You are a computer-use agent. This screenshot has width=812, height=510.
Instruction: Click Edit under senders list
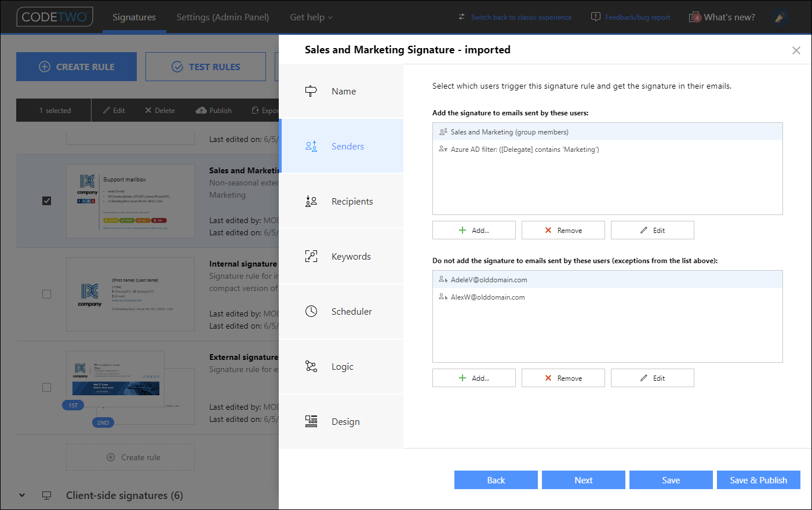tap(653, 230)
